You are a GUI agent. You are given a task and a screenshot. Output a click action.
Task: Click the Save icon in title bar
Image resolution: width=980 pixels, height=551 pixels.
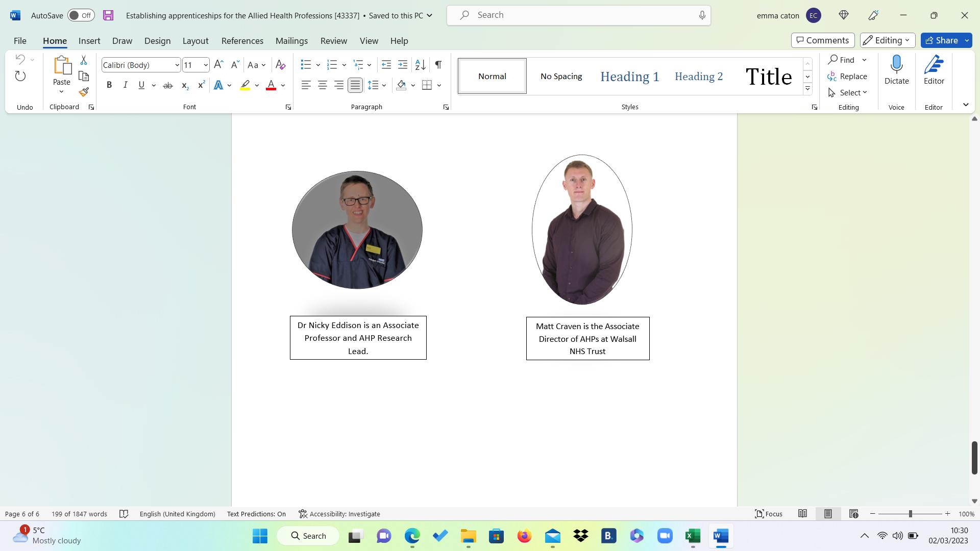point(108,15)
